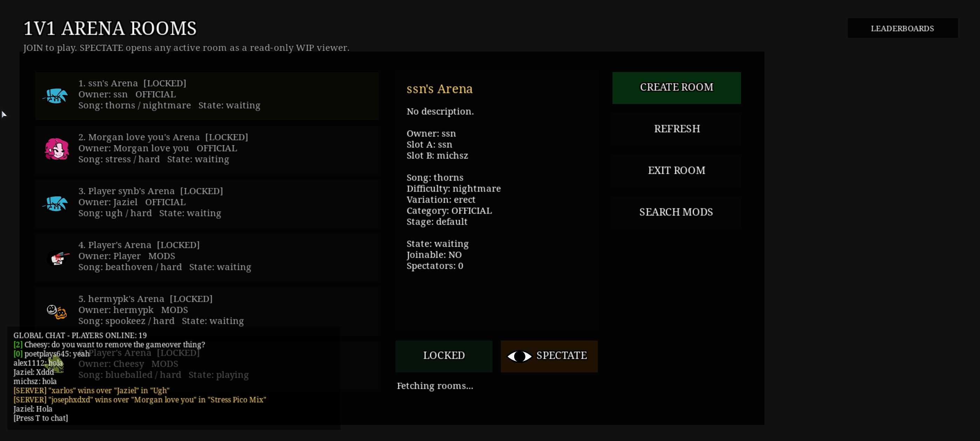This screenshot has height=441, width=980.
Task: Click 'Difficulty: nightmare' in details
Action: 454,189
